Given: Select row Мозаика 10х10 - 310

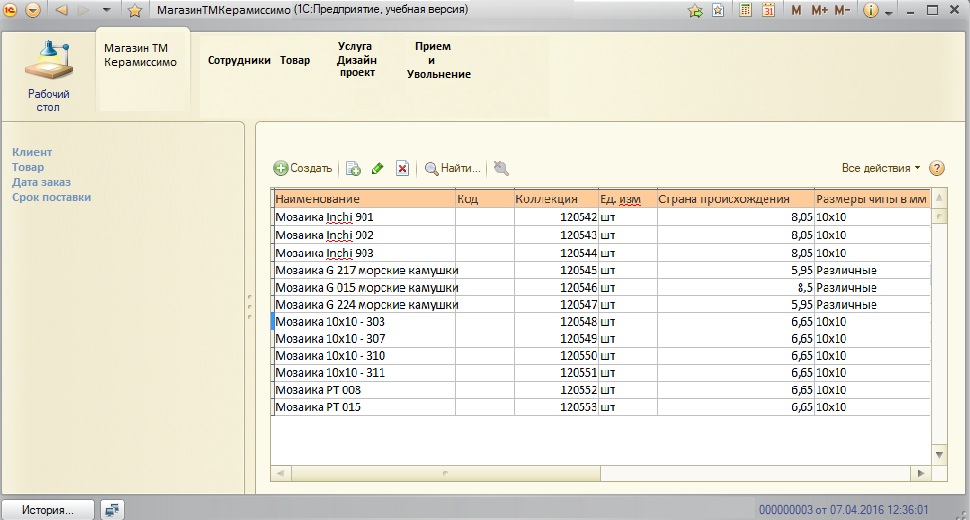Looking at the screenshot, I should pyautogui.click(x=601, y=356).
